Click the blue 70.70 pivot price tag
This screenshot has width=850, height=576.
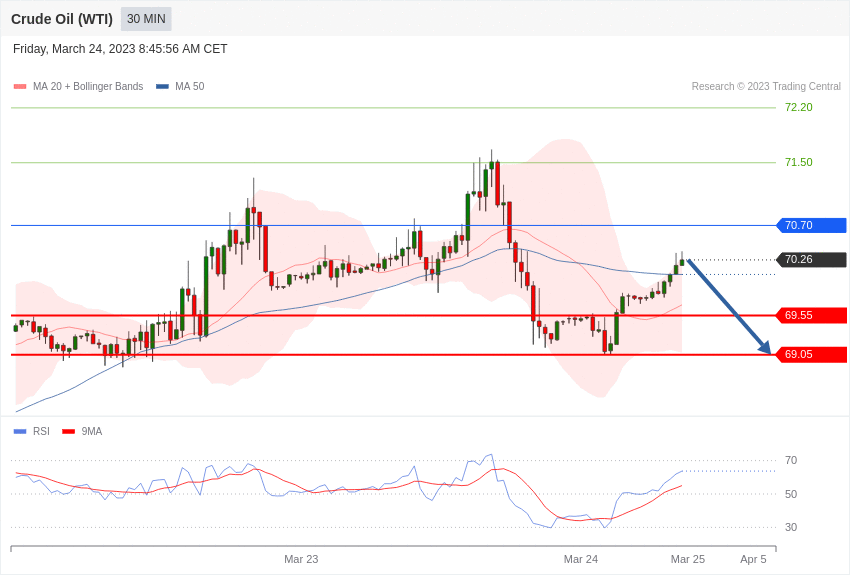[812, 225]
